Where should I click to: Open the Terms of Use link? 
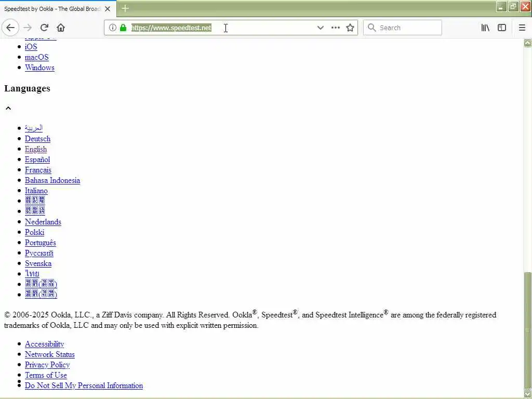coord(46,375)
